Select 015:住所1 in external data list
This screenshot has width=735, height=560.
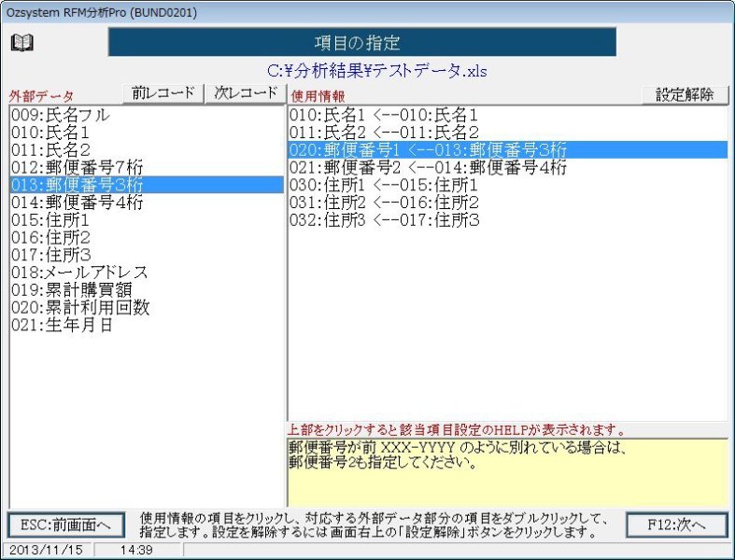(147, 219)
